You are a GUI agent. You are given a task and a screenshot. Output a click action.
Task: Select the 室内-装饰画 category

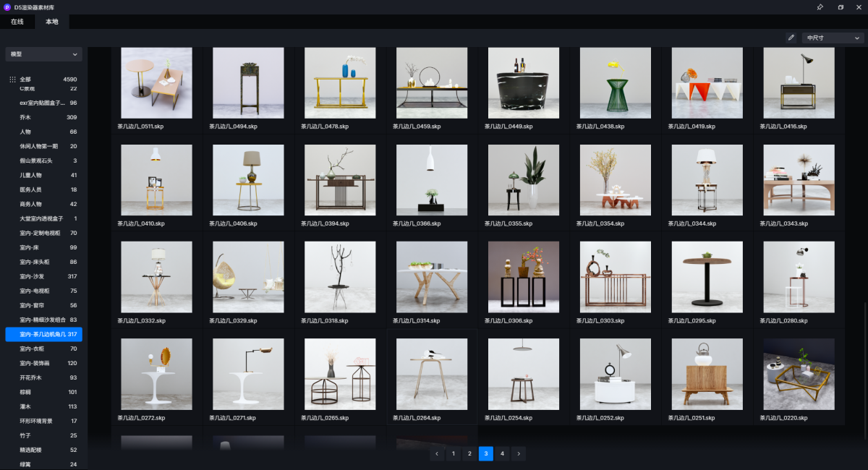[x=44, y=363]
